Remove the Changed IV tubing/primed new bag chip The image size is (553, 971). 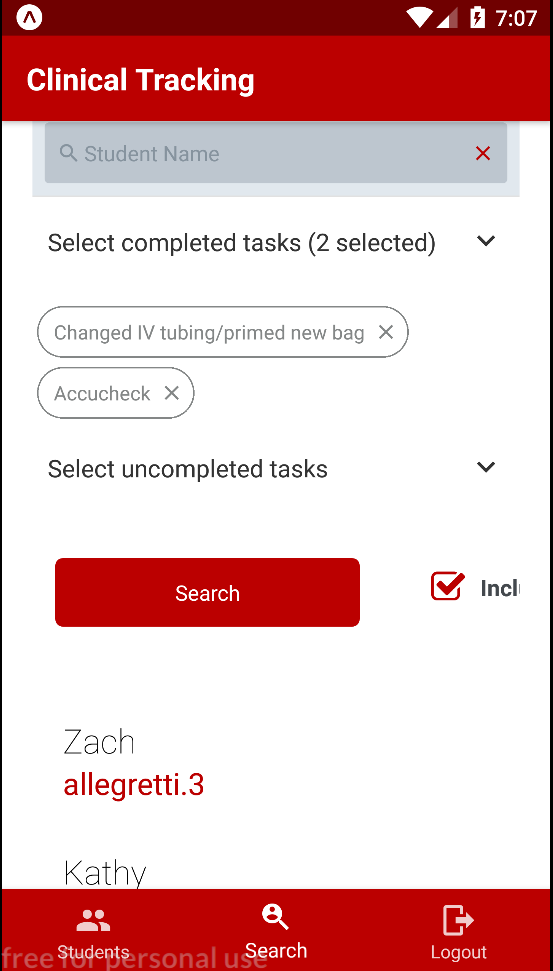[386, 333]
